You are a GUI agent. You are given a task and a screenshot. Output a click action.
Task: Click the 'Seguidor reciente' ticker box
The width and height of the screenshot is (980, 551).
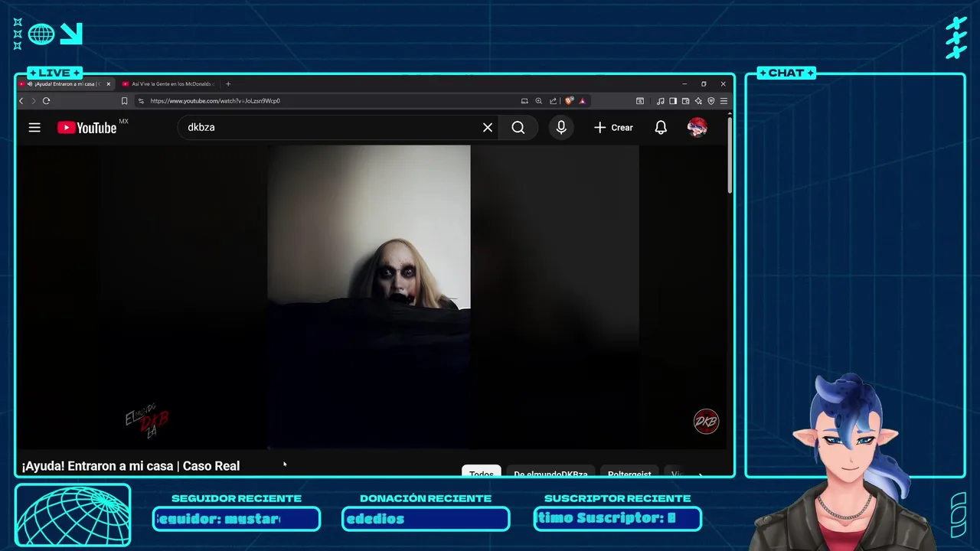tap(237, 519)
